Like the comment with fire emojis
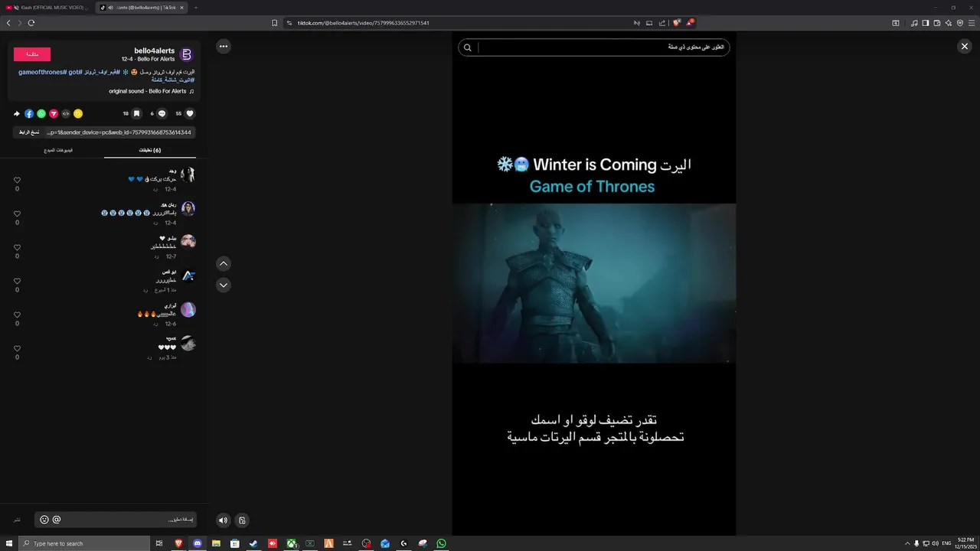Screen dimensions: 980x551 click(x=17, y=315)
